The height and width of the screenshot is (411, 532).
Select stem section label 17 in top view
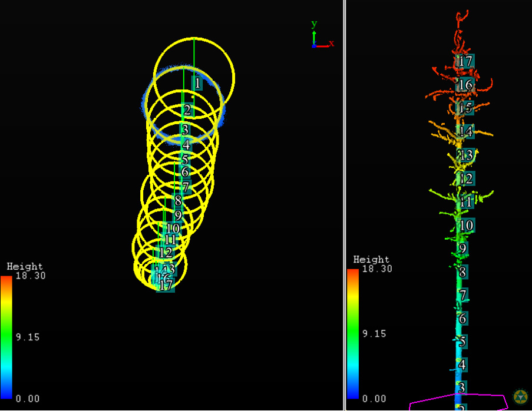(166, 286)
